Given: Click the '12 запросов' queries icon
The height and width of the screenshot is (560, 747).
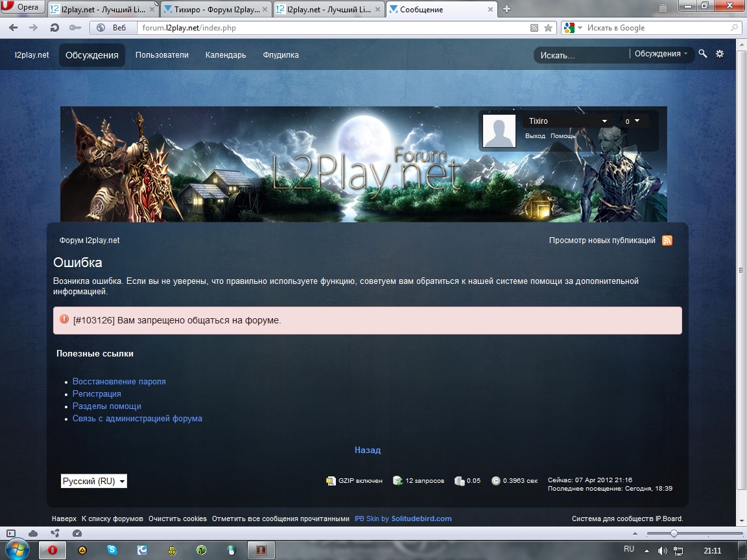Looking at the screenshot, I should pyautogui.click(x=397, y=481).
